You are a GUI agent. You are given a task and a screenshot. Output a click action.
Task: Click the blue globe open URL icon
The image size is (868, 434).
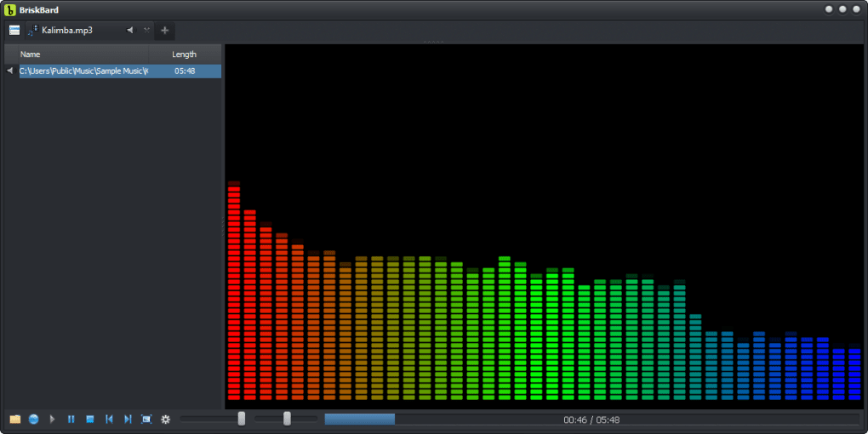(x=33, y=420)
